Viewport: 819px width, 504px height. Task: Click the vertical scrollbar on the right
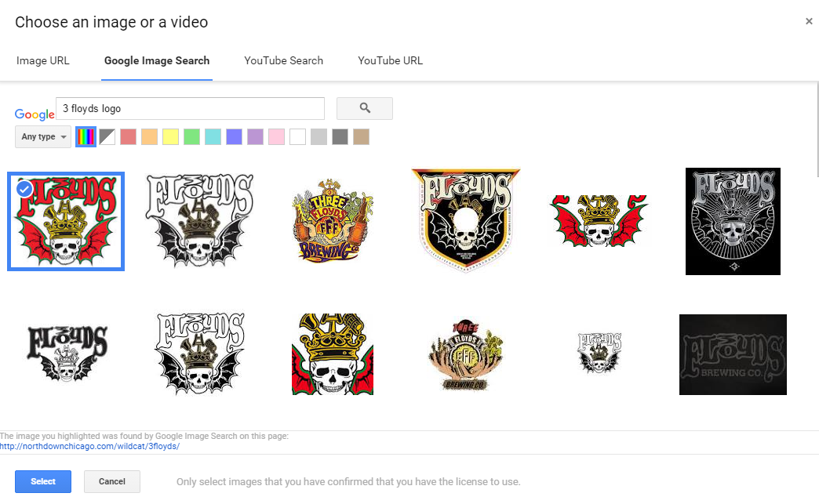point(817,130)
